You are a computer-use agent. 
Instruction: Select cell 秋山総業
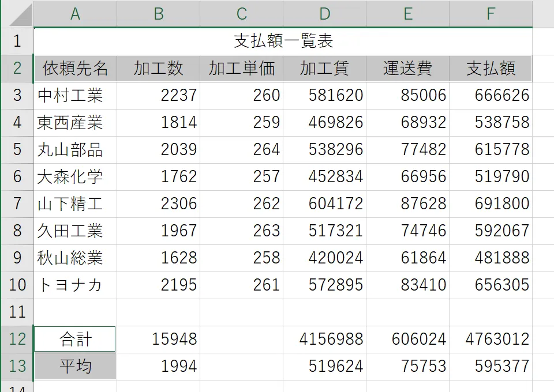(75, 258)
